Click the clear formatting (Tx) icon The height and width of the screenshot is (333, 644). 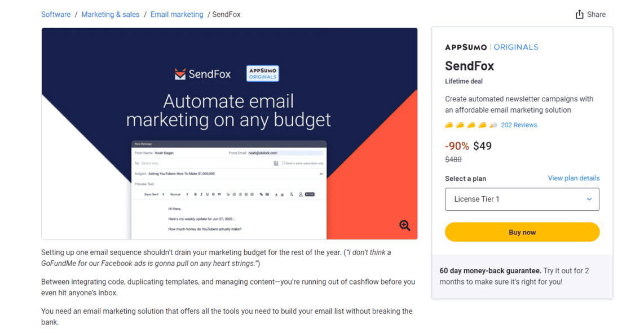tap(291, 193)
